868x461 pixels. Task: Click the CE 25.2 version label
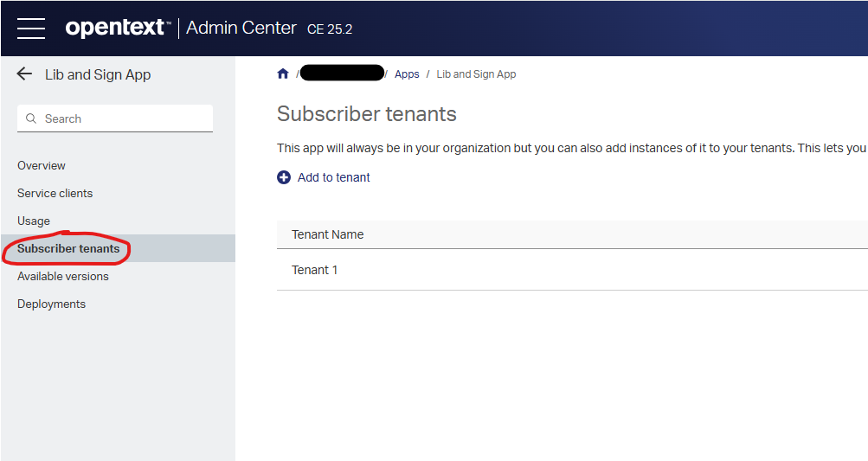(330, 29)
